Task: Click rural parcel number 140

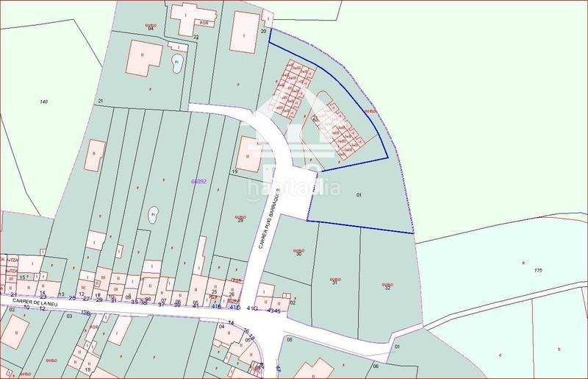Action: pos(43,100)
